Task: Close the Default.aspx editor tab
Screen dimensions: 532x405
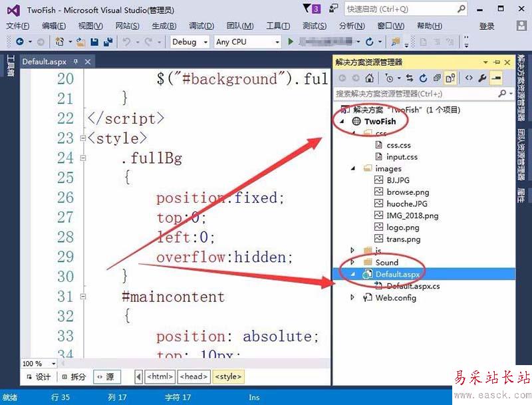Action: (x=88, y=62)
